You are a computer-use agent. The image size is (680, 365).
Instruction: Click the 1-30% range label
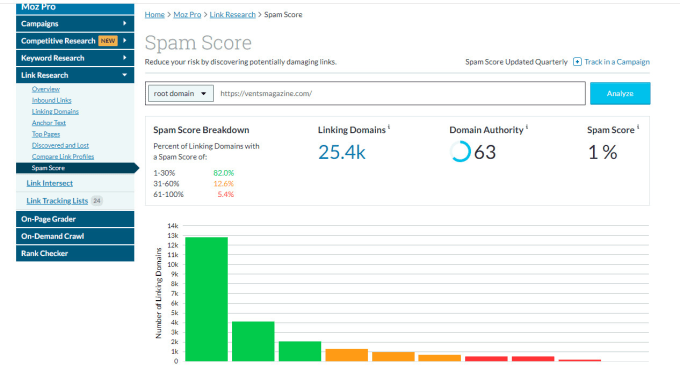(164, 173)
